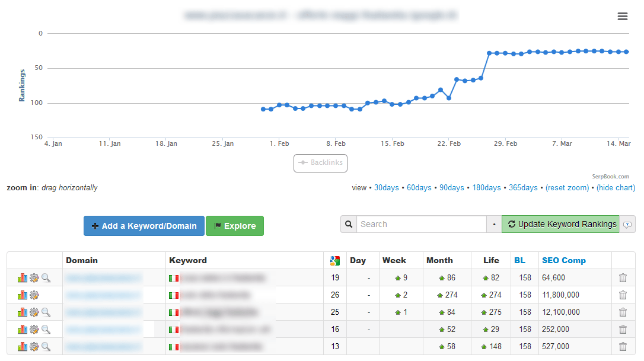This screenshot has width=644, height=361.
Task: Sort by Life column header
Action: 491,260
